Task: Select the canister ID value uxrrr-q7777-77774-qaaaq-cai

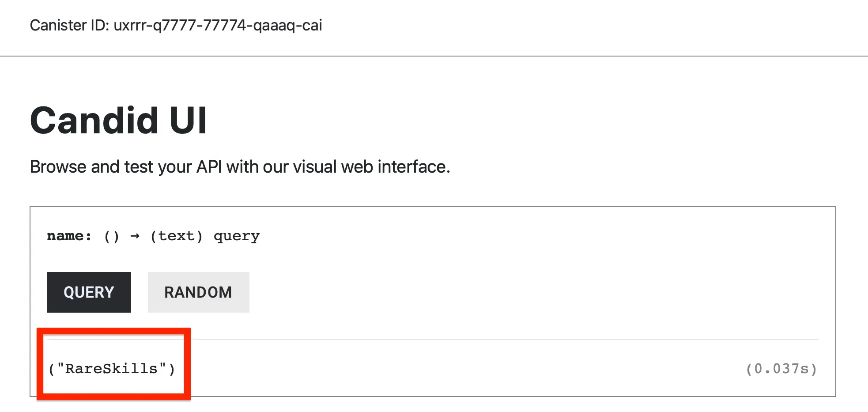Action: [218, 26]
